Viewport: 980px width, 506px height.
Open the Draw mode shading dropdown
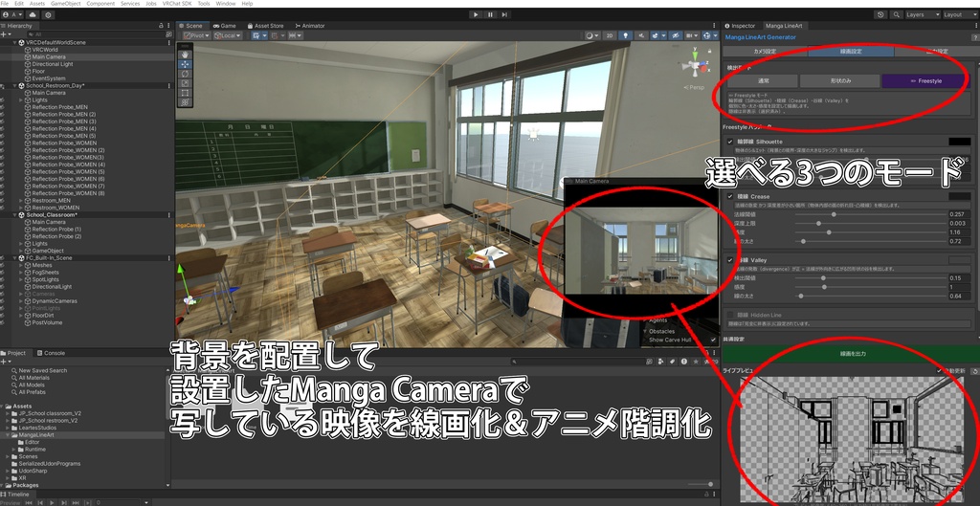pos(591,35)
